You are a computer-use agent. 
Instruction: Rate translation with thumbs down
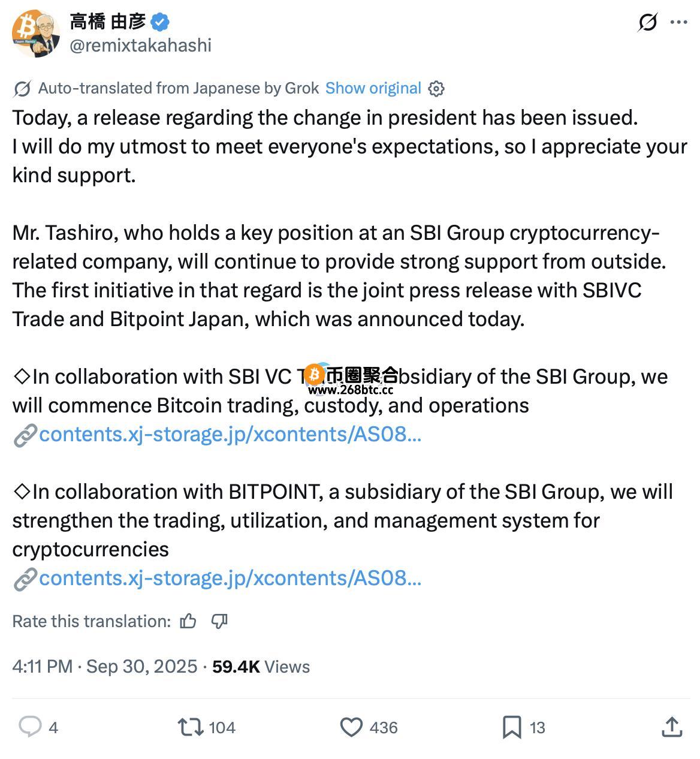[219, 621]
